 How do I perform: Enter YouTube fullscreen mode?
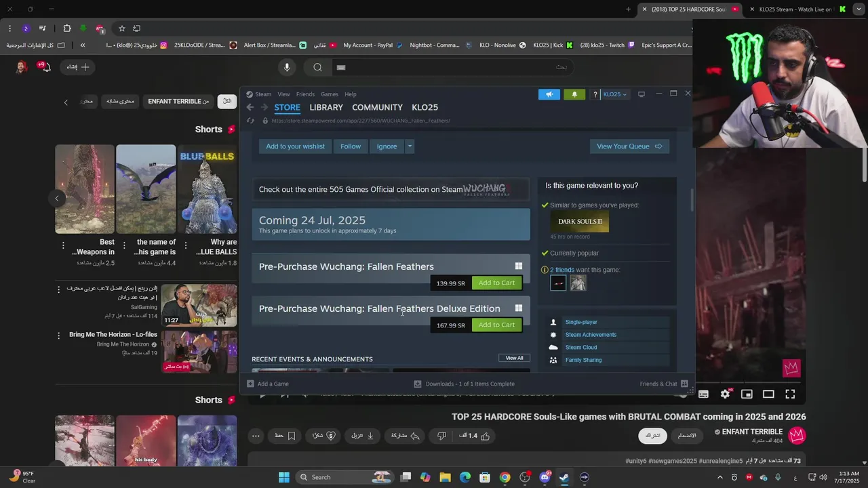pyautogui.click(x=790, y=394)
